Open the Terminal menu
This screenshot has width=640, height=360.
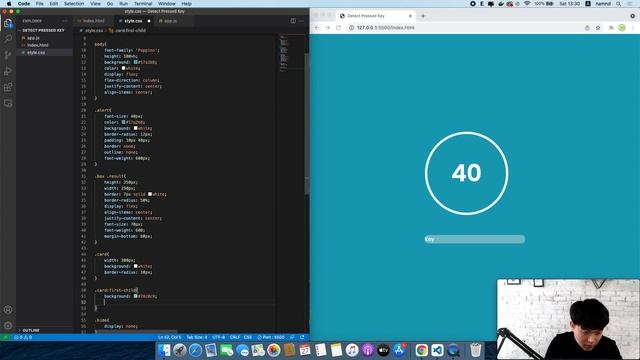click(x=143, y=4)
